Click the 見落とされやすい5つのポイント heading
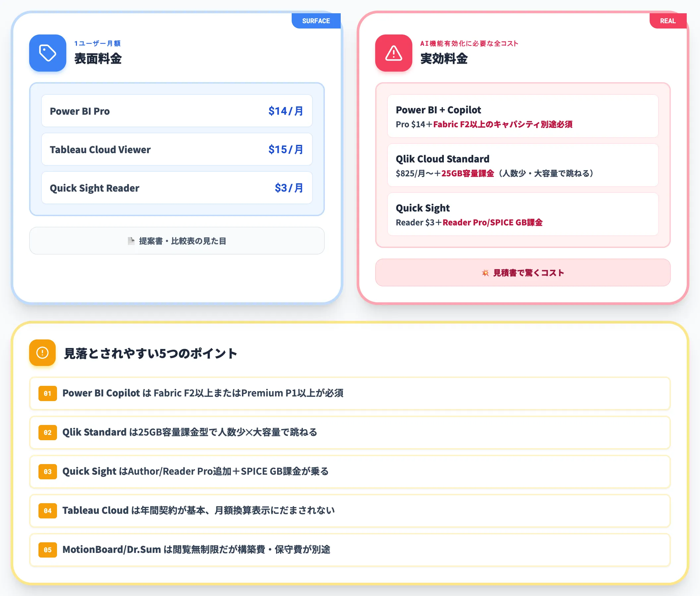The height and width of the screenshot is (596, 700). (151, 353)
